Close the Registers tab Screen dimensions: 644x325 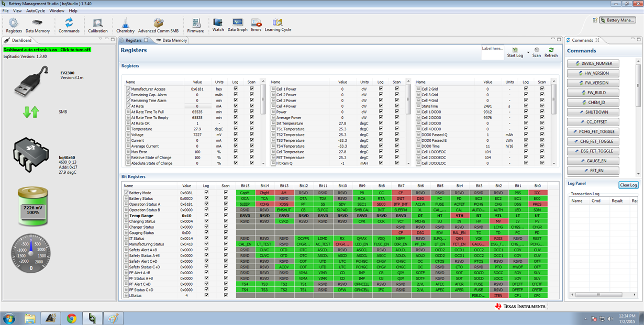(x=146, y=40)
